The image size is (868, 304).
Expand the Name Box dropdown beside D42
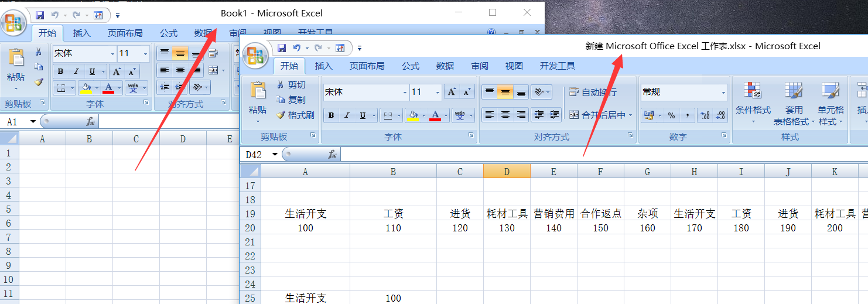pyautogui.click(x=275, y=155)
